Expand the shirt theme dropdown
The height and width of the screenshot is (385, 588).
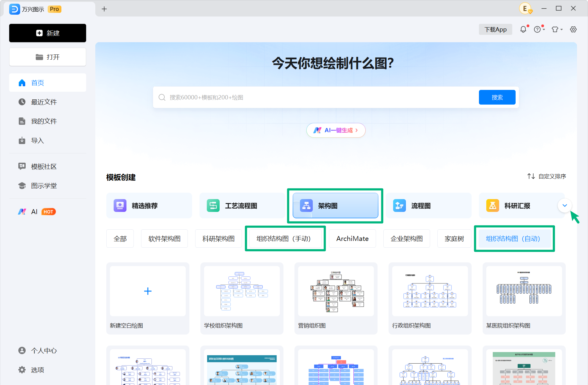tap(557, 29)
